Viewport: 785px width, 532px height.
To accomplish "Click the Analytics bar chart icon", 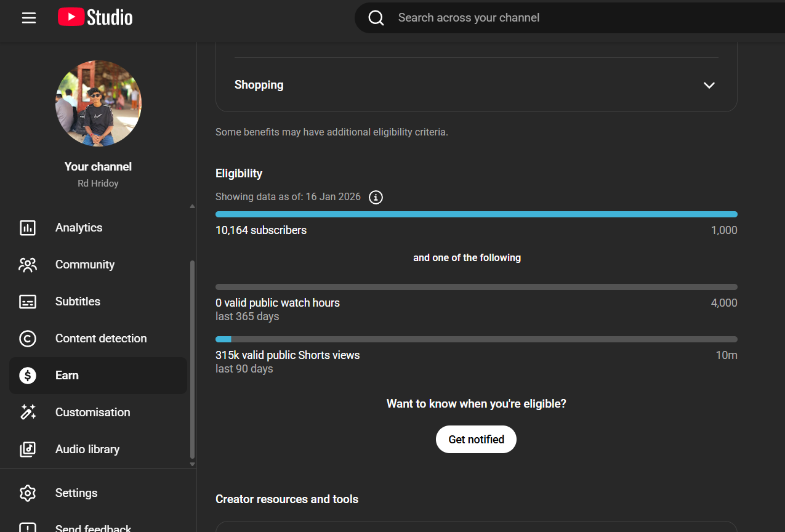I will click(28, 228).
